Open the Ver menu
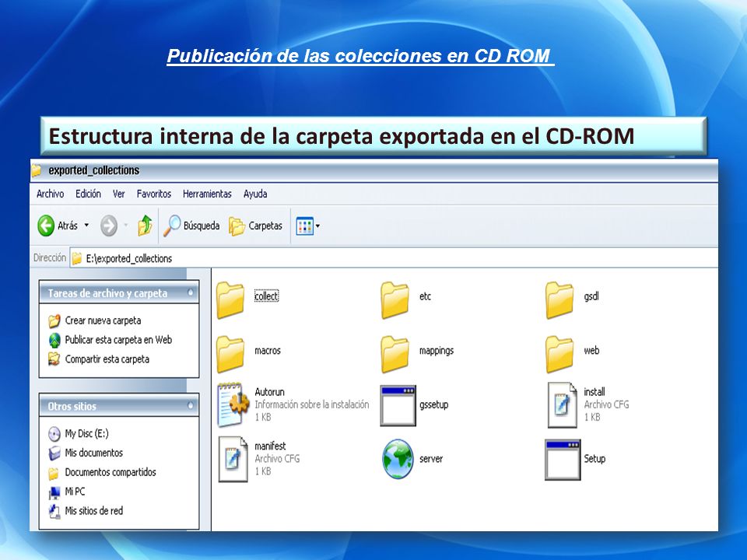Image resolution: width=747 pixels, height=560 pixels. [x=118, y=194]
